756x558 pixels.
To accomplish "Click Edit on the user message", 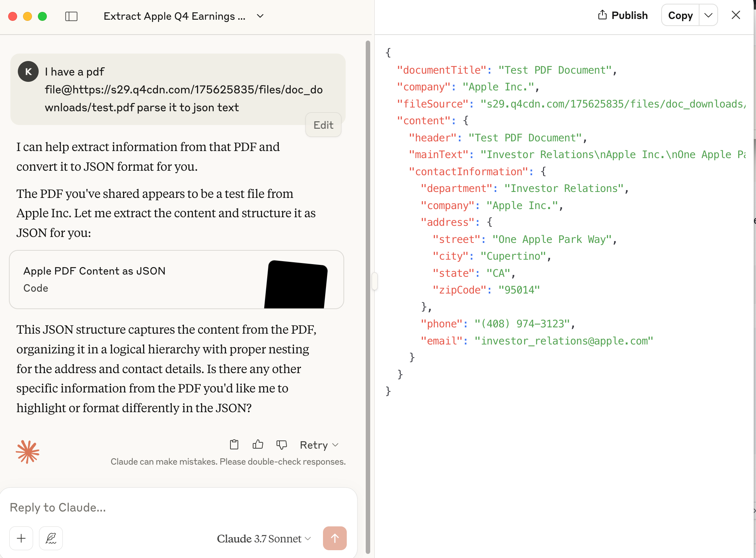I will pyautogui.click(x=323, y=125).
